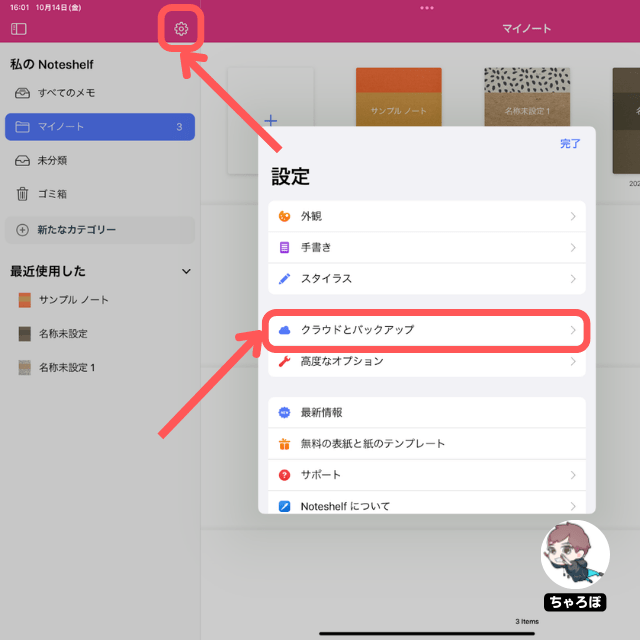Screen dimensions: 640x640
Task: Select 外観 in settings
Action: [x=427, y=216]
